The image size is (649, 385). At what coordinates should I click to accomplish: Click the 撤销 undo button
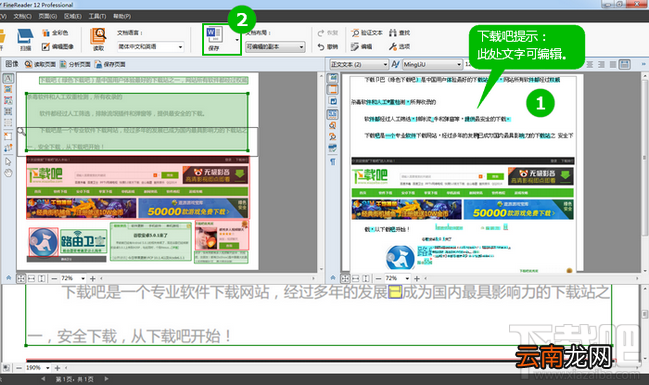pos(328,47)
